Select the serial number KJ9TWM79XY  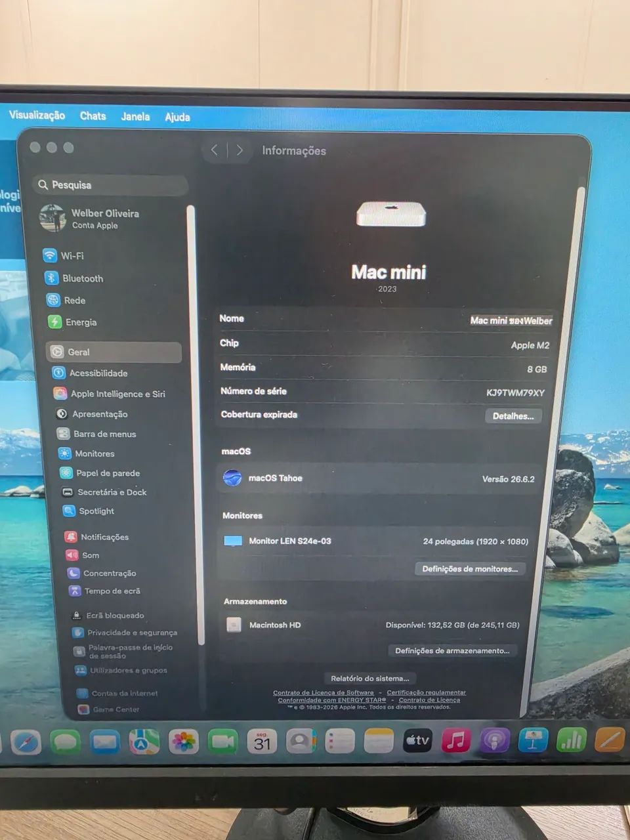click(x=515, y=392)
